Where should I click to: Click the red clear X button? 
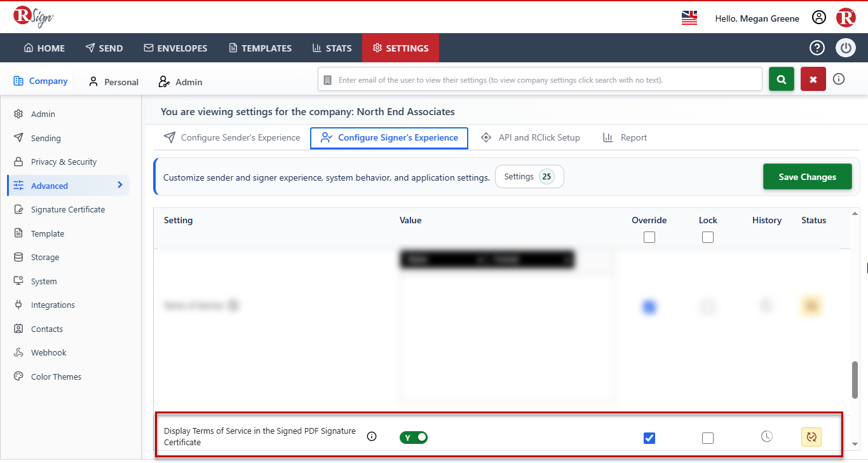(x=813, y=79)
